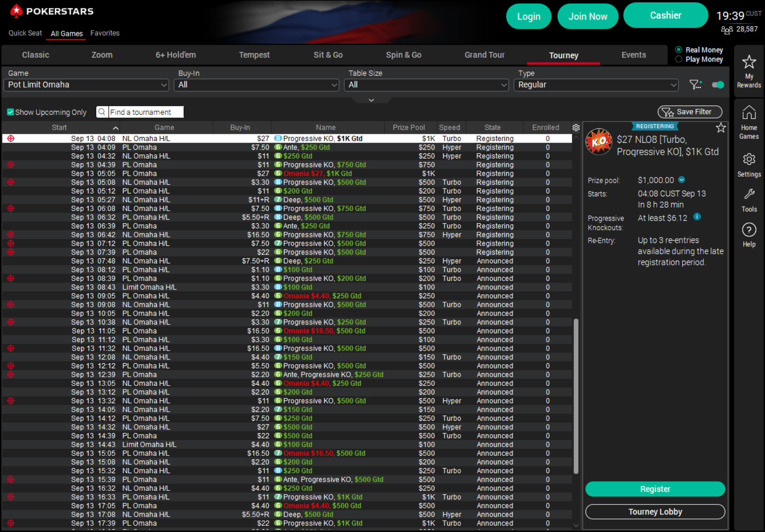The image size is (765, 532).
Task: Click the Login button
Action: tap(529, 16)
